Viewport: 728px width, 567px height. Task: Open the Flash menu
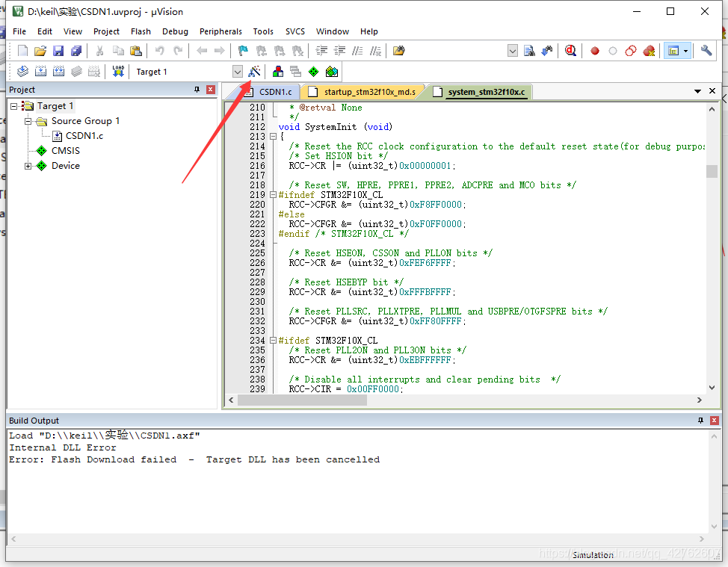(x=141, y=31)
